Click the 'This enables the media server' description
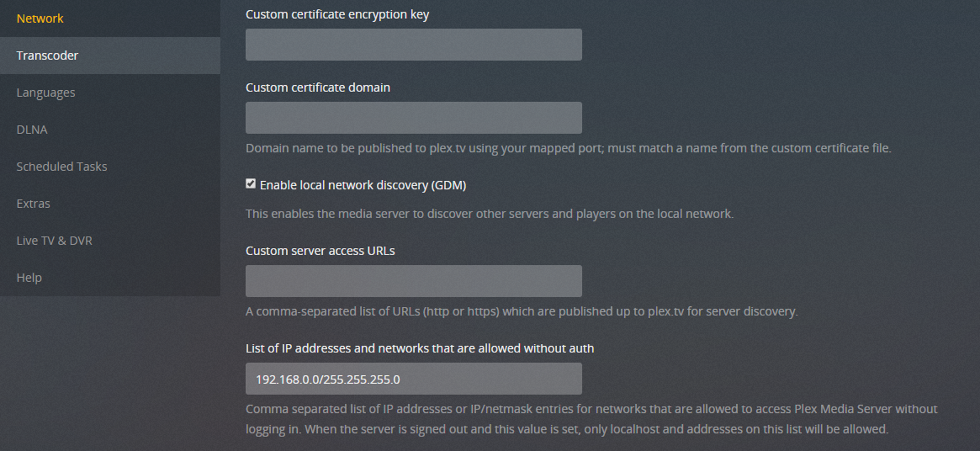This screenshot has height=451, width=980. [x=489, y=214]
